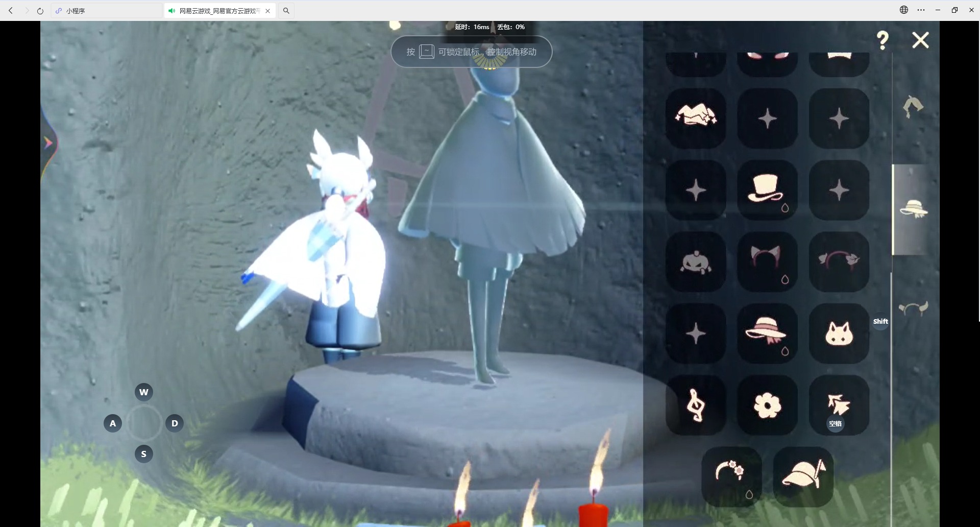Open the browser ellipsis menu

[921, 10]
